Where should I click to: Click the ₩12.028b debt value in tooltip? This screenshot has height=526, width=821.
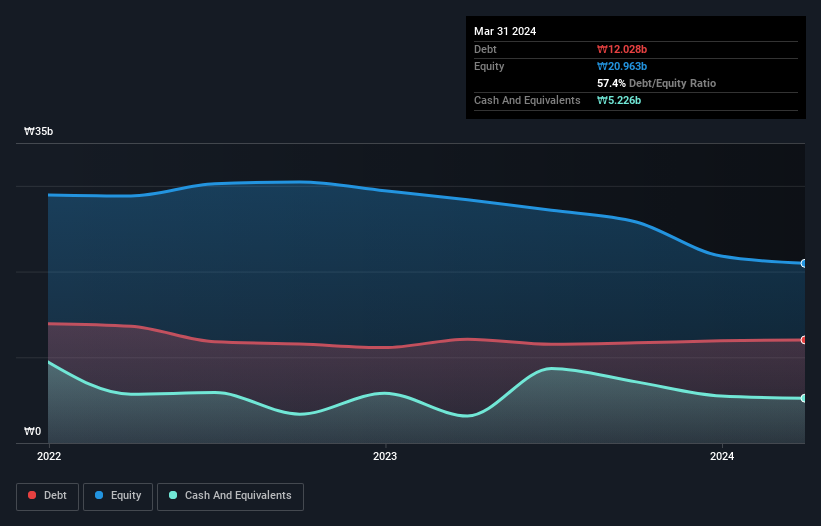click(622, 49)
